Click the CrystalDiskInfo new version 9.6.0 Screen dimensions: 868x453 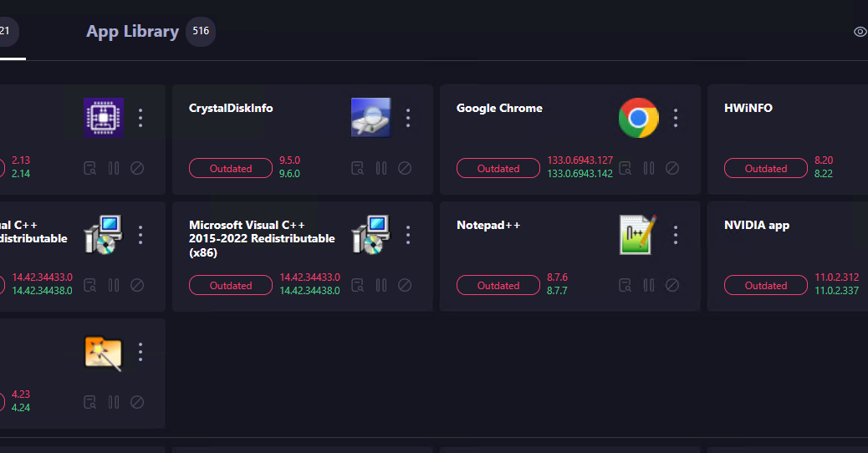tap(289, 174)
